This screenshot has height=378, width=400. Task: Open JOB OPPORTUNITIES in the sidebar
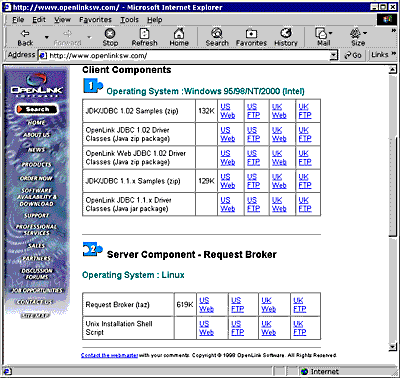click(x=36, y=290)
